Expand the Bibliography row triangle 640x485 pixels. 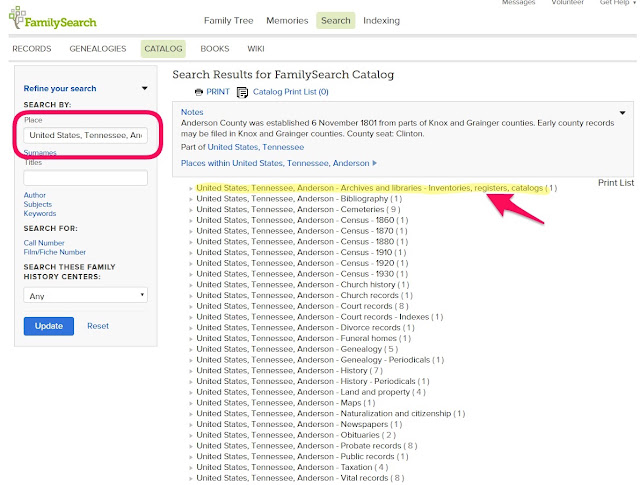coord(191,199)
